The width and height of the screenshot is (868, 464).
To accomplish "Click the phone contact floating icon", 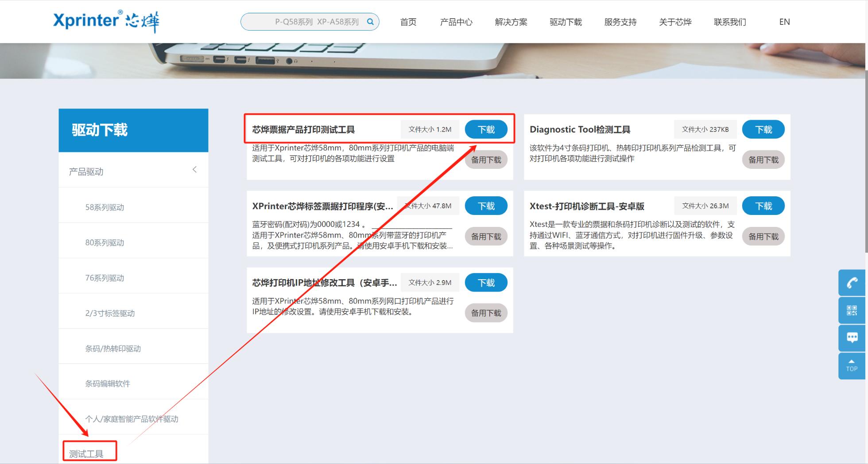I will tap(852, 283).
